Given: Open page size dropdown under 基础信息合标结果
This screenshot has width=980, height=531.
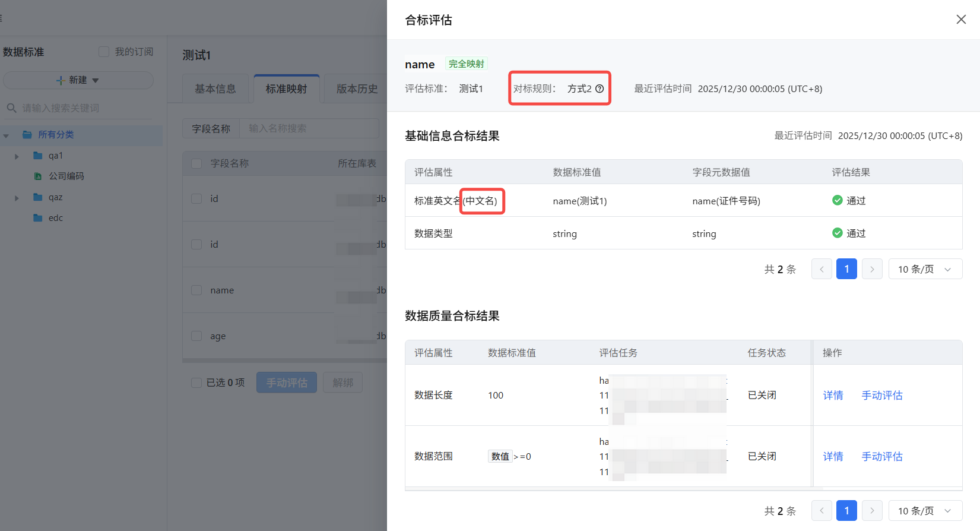Looking at the screenshot, I should point(925,269).
